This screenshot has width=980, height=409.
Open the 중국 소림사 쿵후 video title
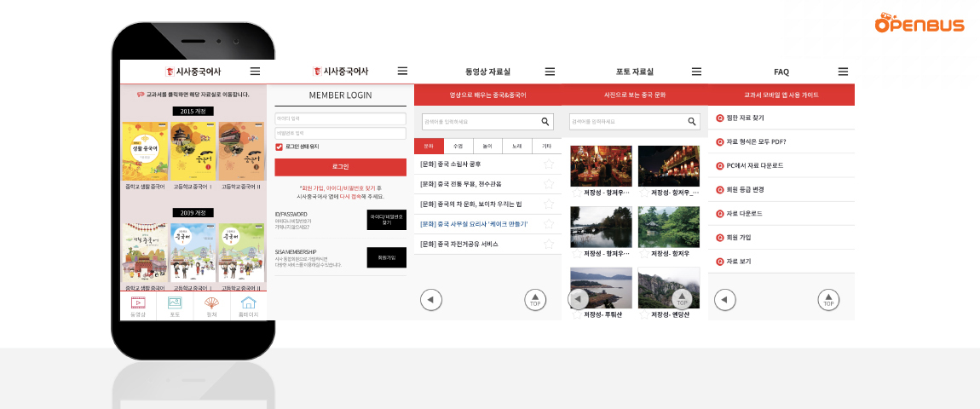451,164
